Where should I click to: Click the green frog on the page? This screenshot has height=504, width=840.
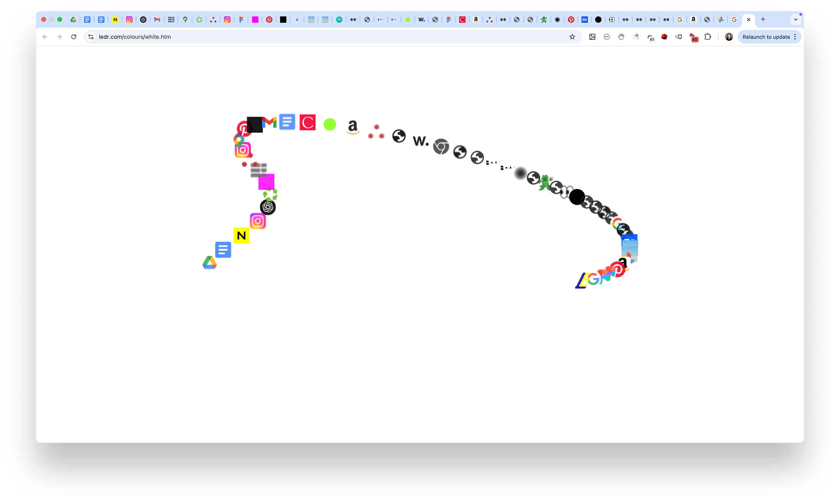[545, 183]
